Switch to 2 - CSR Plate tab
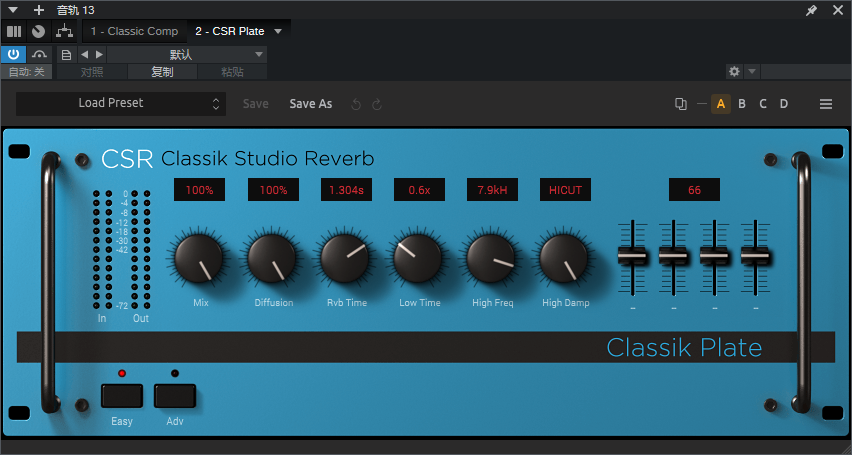 click(230, 32)
